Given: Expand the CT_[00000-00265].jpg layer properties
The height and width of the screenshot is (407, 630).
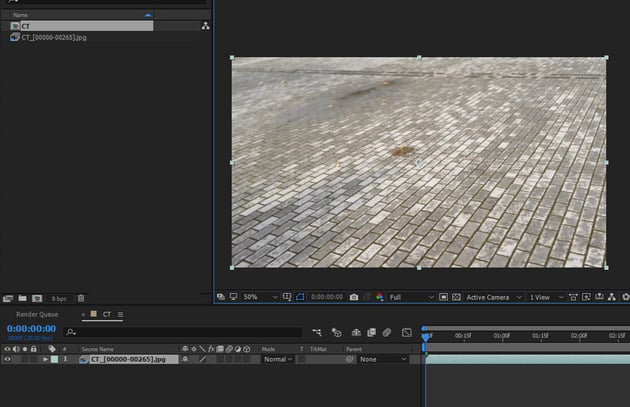Looking at the screenshot, I should pos(45,359).
